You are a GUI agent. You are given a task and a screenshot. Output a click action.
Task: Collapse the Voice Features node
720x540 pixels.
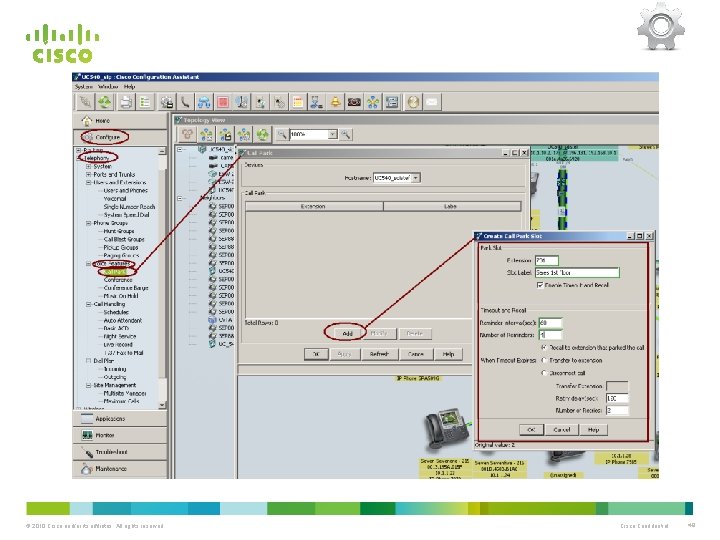coord(88,264)
